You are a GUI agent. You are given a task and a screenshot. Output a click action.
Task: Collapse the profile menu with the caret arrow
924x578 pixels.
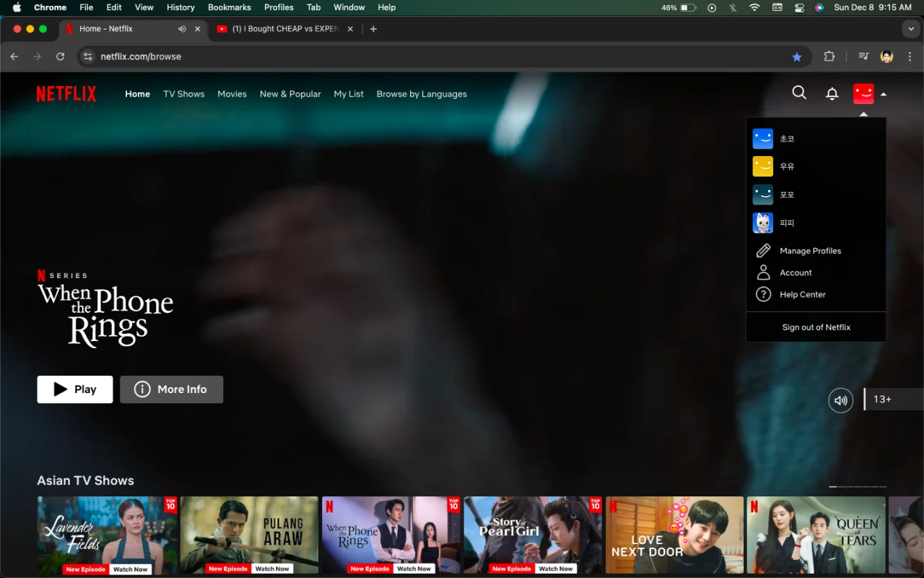884,94
